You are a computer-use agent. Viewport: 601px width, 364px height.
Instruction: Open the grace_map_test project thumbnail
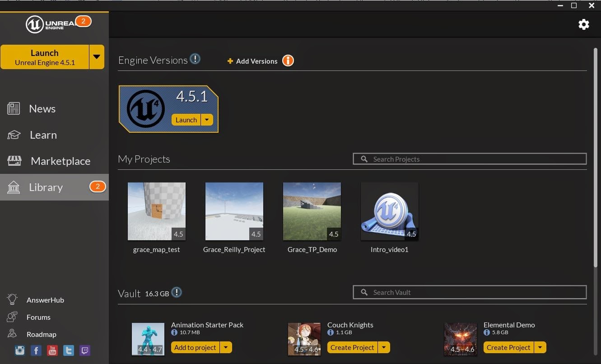157,211
